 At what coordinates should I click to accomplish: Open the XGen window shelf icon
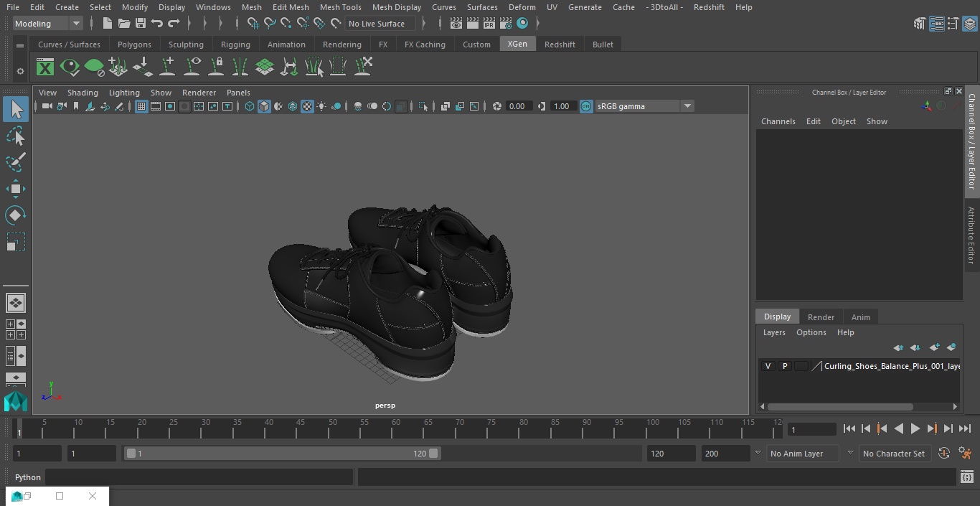coord(45,67)
